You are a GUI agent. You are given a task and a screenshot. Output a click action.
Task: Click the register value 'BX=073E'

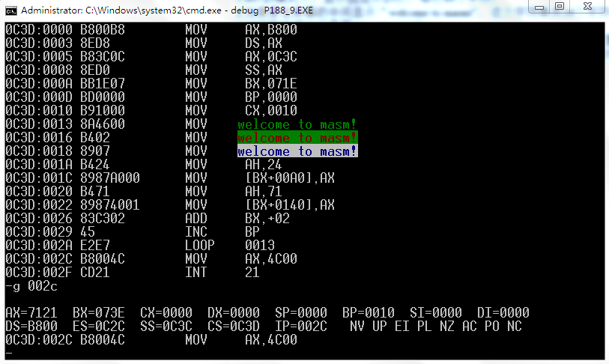99,313
